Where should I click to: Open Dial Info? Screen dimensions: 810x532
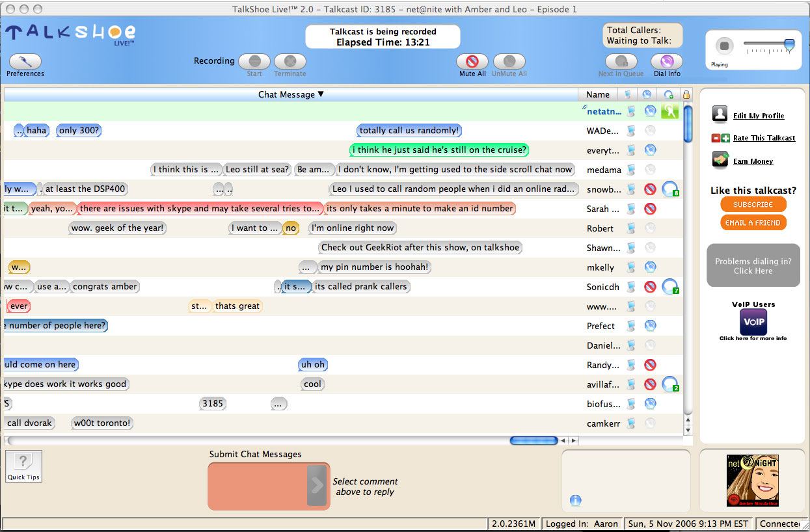click(667, 61)
